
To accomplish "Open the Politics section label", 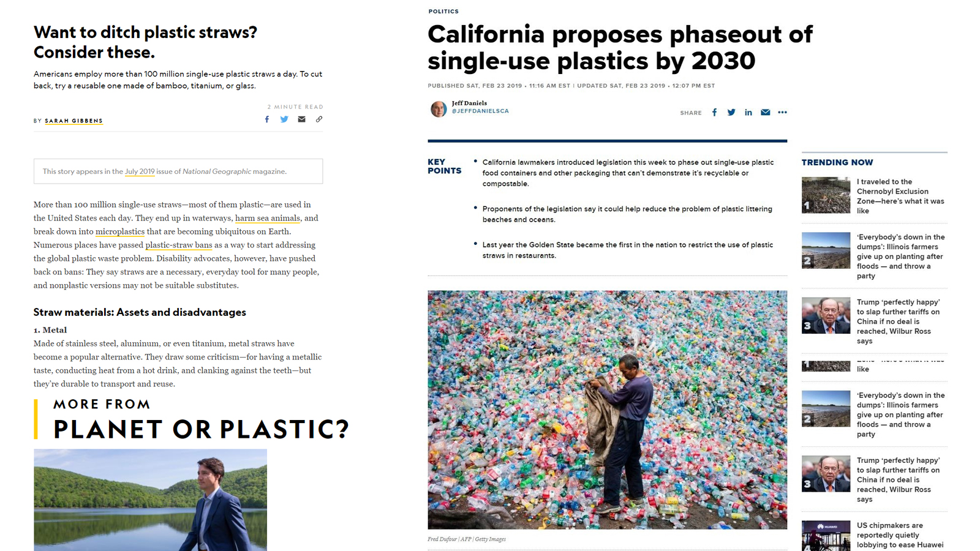I will click(x=443, y=12).
